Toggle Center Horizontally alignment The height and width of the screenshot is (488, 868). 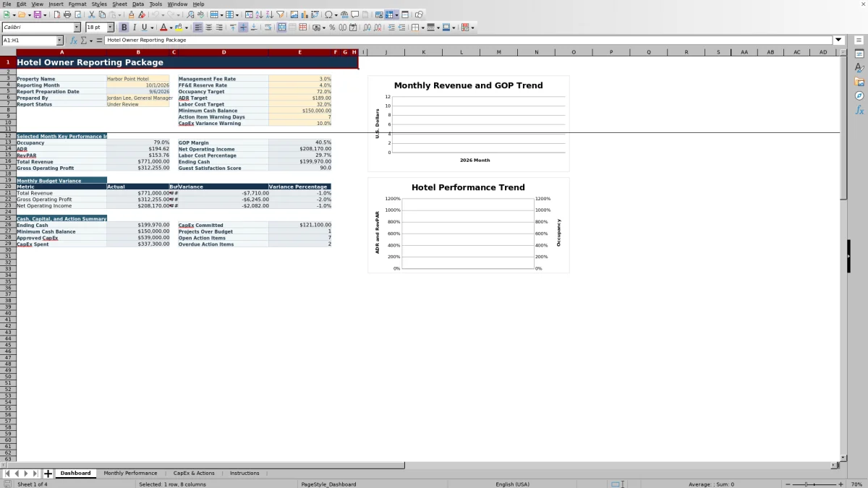tap(208, 27)
